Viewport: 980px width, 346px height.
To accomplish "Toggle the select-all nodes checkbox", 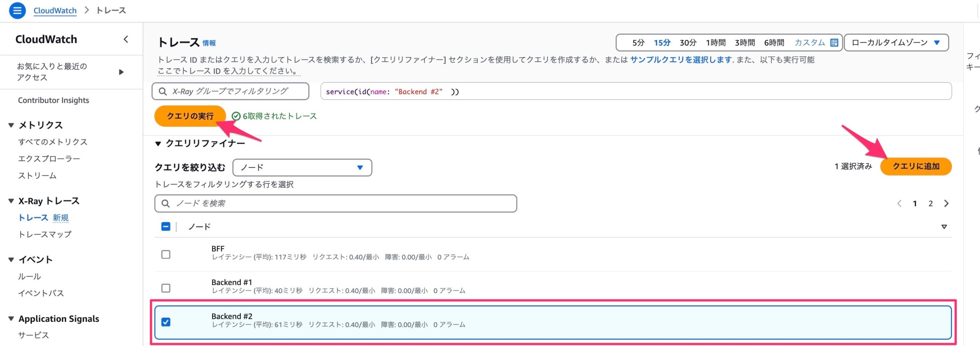I will coord(166,226).
